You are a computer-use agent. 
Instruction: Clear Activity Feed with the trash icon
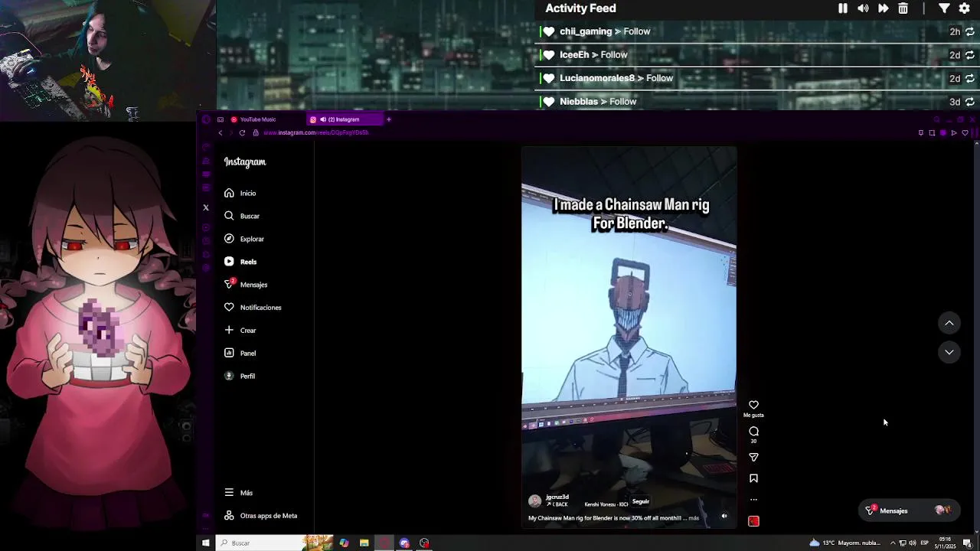pyautogui.click(x=903, y=8)
